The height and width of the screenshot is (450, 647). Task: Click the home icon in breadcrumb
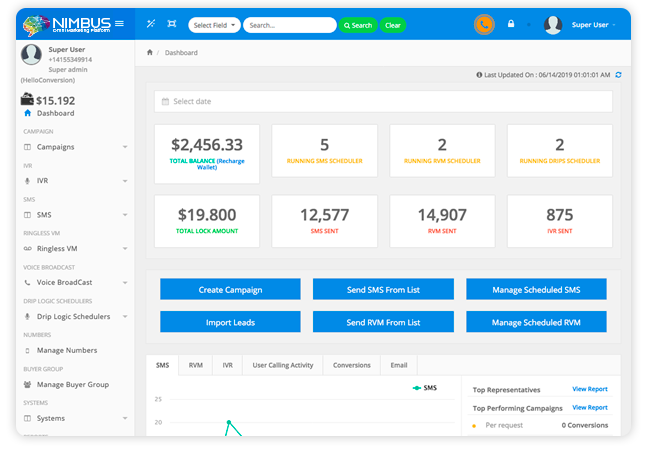coord(150,52)
